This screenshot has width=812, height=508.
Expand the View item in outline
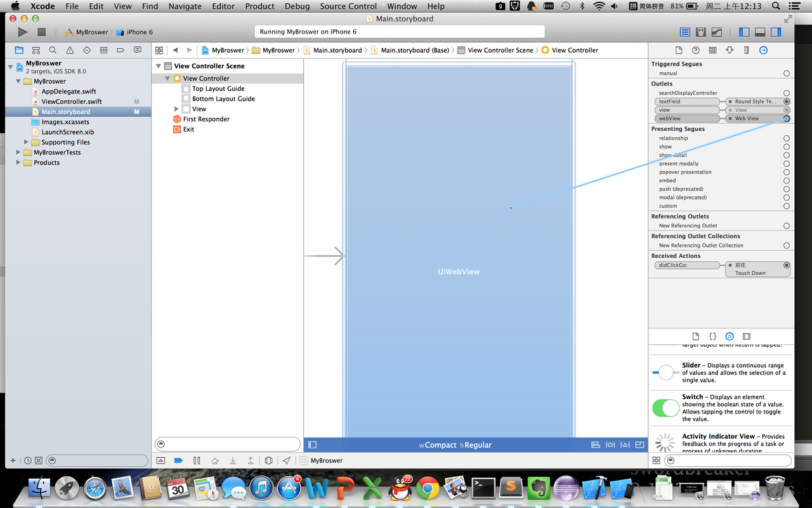[x=176, y=109]
